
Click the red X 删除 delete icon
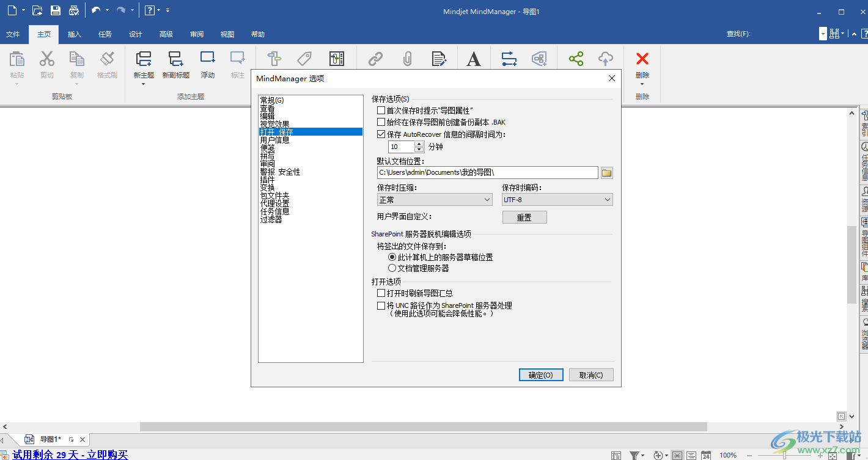click(642, 59)
